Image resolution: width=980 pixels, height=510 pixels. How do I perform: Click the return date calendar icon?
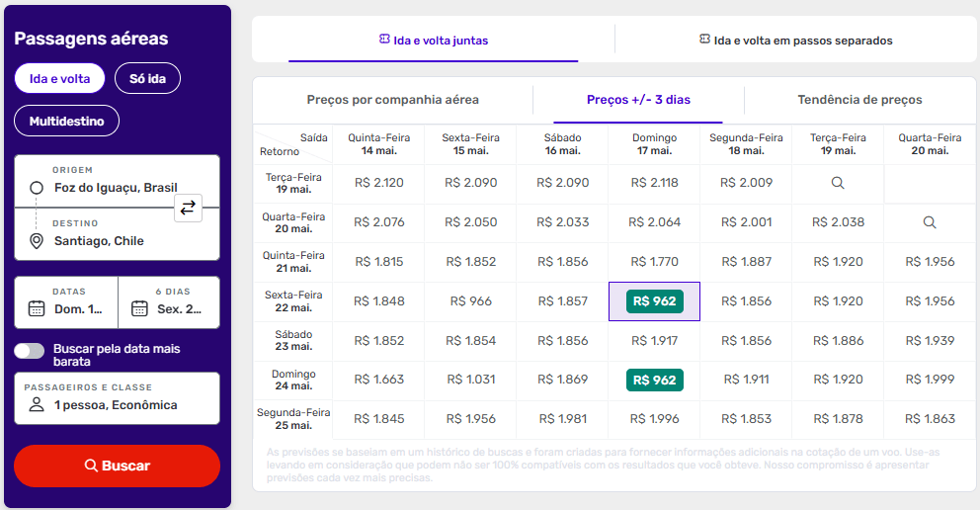(x=139, y=308)
